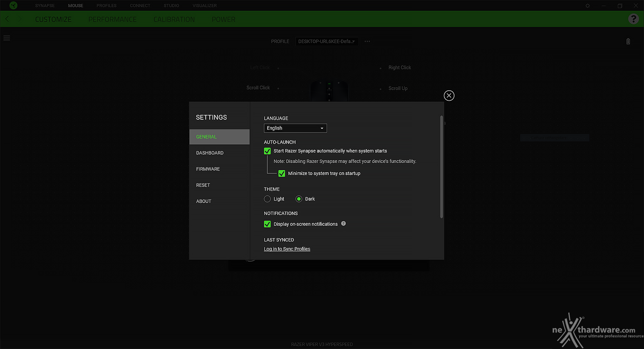Click the settings dialog vertical scrollbar
The width and height of the screenshot is (644, 349).
(x=441, y=167)
